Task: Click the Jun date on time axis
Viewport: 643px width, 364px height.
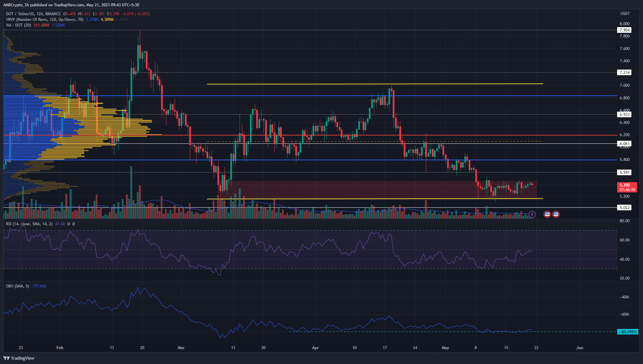Action: coord(580,347)
